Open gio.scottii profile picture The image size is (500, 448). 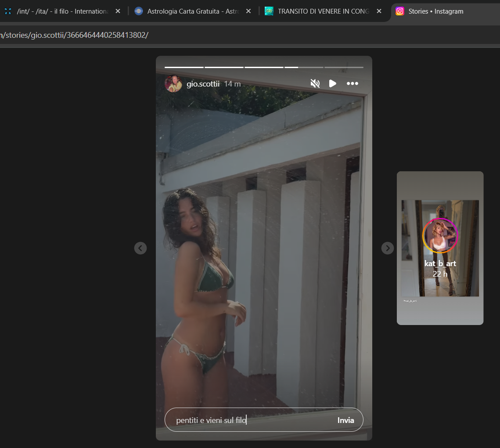pyautogui.click(x=173, y=83)
